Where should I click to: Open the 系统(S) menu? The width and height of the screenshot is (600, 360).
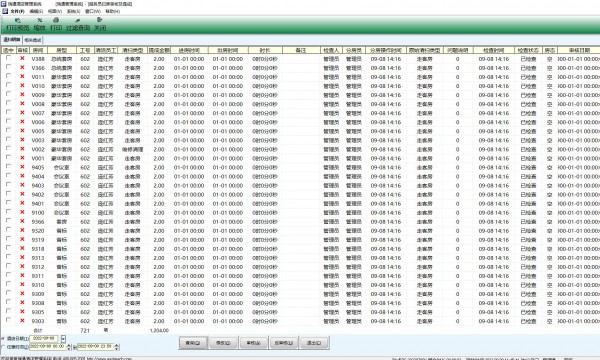(73, 11)
